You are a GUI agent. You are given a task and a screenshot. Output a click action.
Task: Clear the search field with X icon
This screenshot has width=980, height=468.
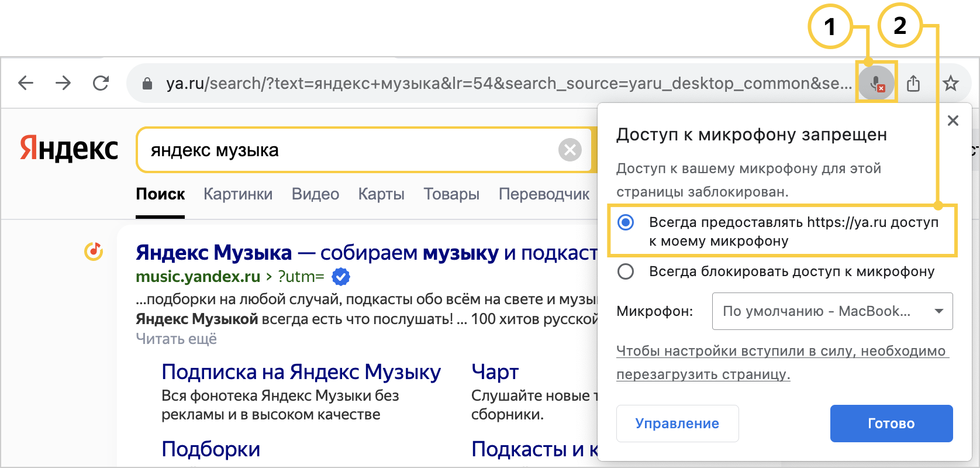[x=570, y=150]
